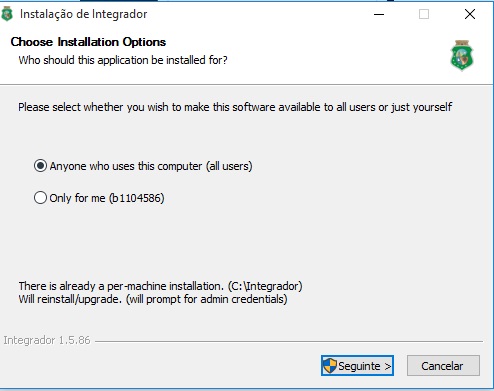The height and width of the screenshot is (391, 494).
Task: Click the Integrador crest icon in title bar
Action: [7, 14]
